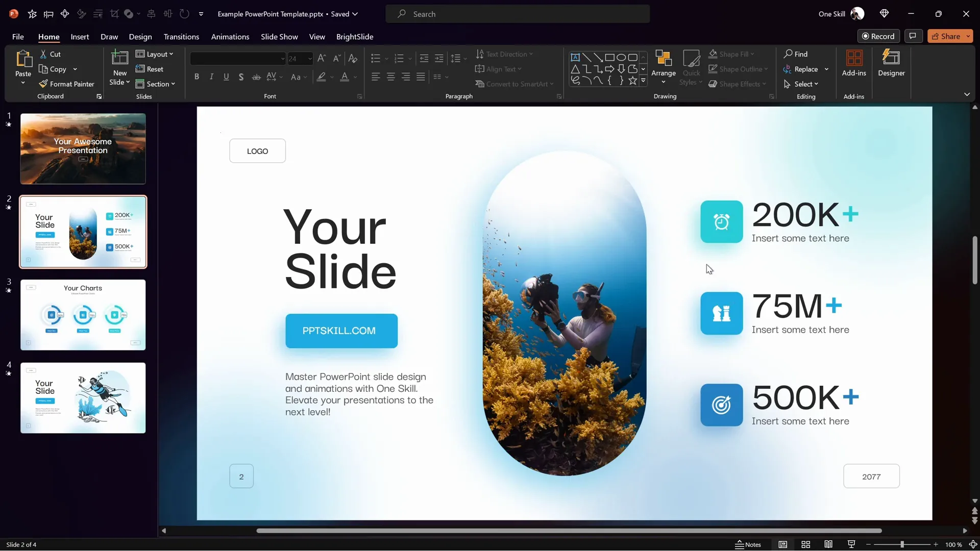The height and width of the screenshot is (551, 980).
Task: Click the Format Painter brush
Action: [43, 84]
